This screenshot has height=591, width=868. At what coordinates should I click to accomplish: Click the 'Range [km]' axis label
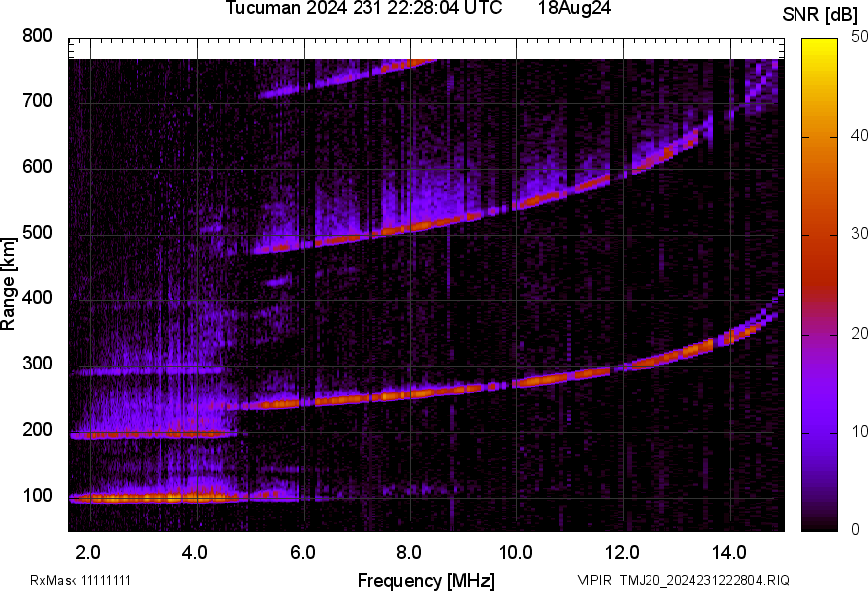point(8,284)
